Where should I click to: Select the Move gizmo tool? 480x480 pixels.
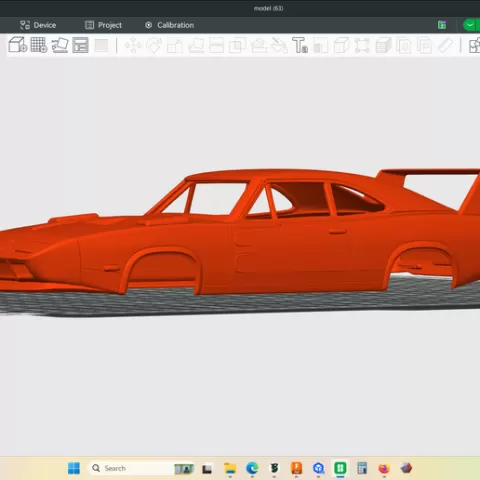point(133,45)
